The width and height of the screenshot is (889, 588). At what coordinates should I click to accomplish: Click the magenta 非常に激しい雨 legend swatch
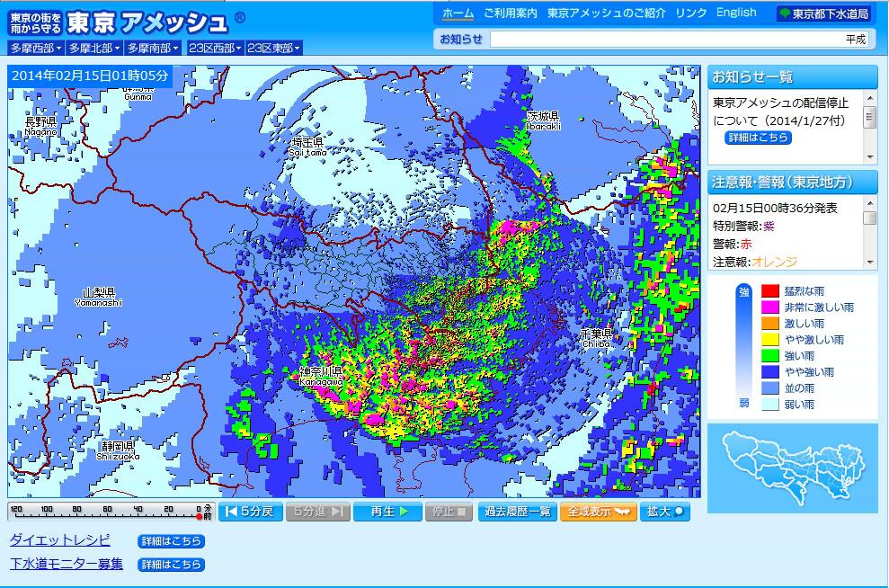pyautogui.click(x=770, y=307)
